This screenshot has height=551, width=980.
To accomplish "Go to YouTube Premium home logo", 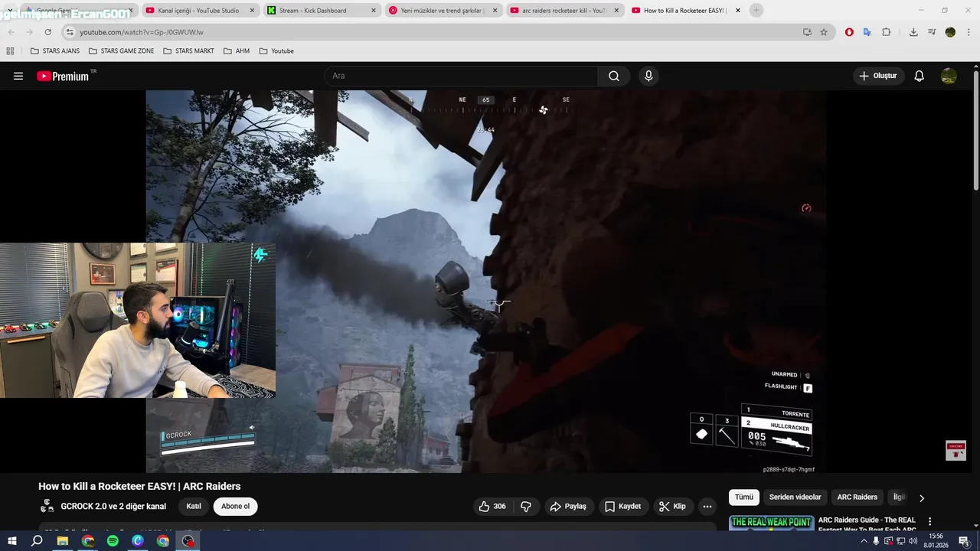I will [63, 76].
